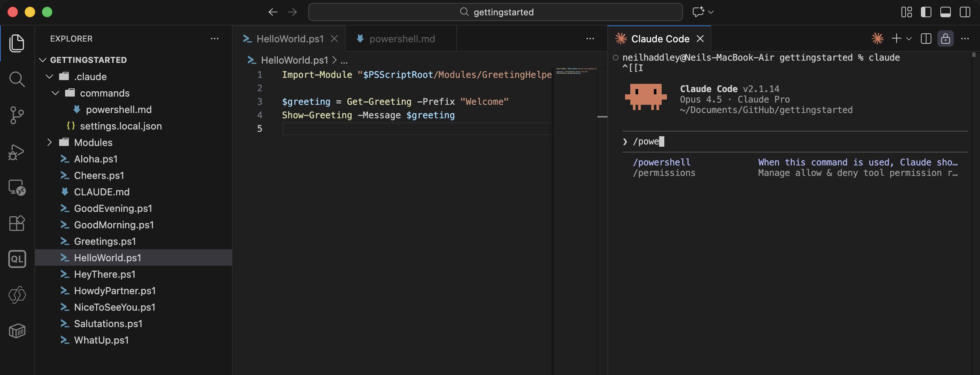Viewport: 980px width, 375px height.
Task: Open the Extensions view
Action: coord(17,223)
